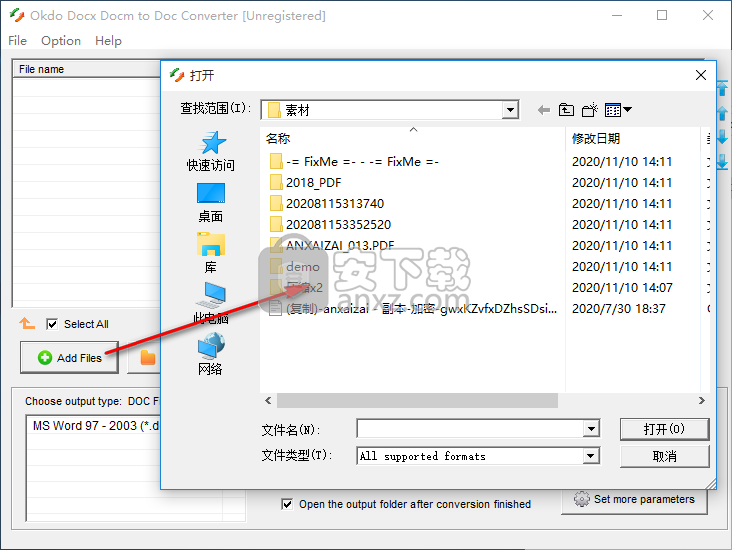This screenshot has height=550, width=732.
Task: Click the horizontal scrollbar thumb in file list
Action: click(417, 401)
